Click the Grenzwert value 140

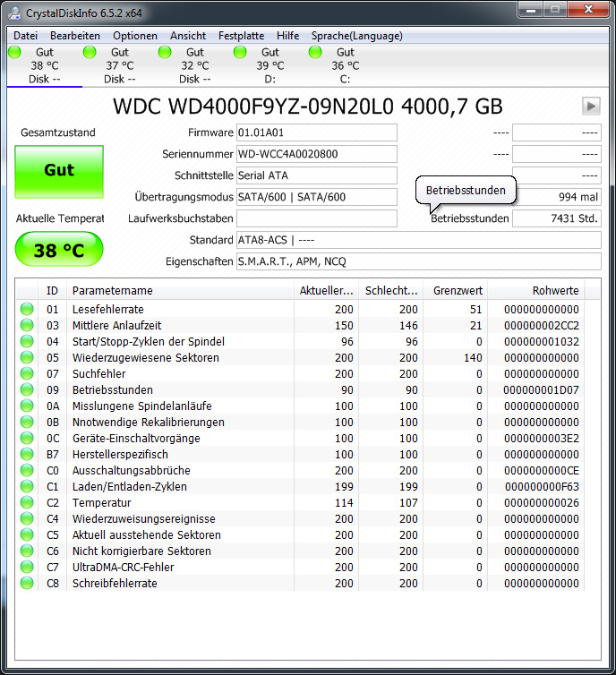click(x=473, y=357)
